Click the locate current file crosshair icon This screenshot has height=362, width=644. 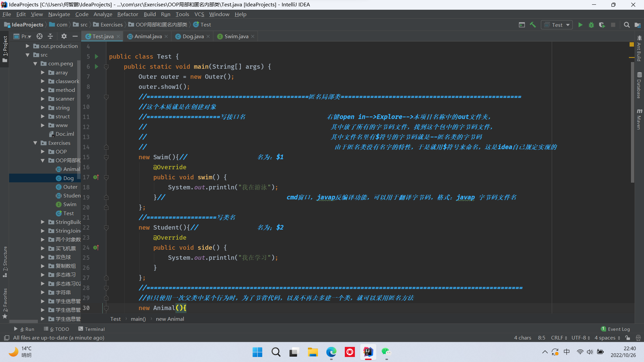pyautogui.click(x=40, y=36)
